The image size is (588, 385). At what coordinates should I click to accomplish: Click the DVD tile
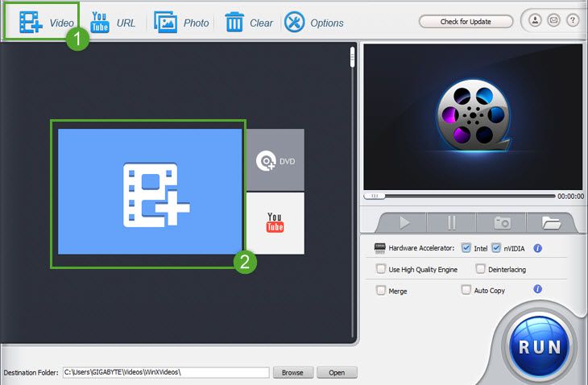(x=275, y=160)
